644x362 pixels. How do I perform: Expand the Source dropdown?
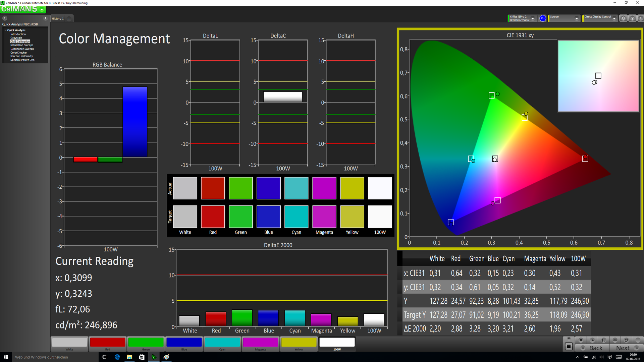[x=577, y=19]
